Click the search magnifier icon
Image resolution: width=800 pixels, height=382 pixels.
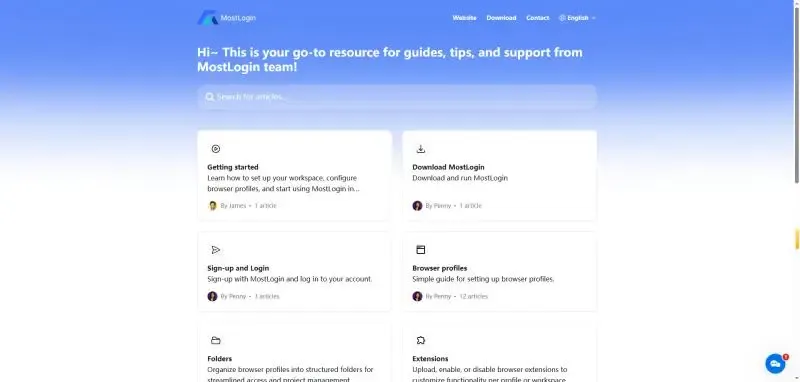click(210, 97)
